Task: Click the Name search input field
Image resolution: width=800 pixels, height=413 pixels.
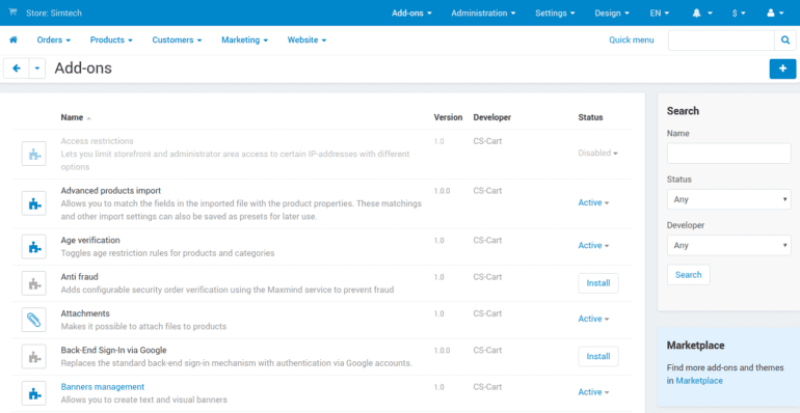Action: click(728, 153)
